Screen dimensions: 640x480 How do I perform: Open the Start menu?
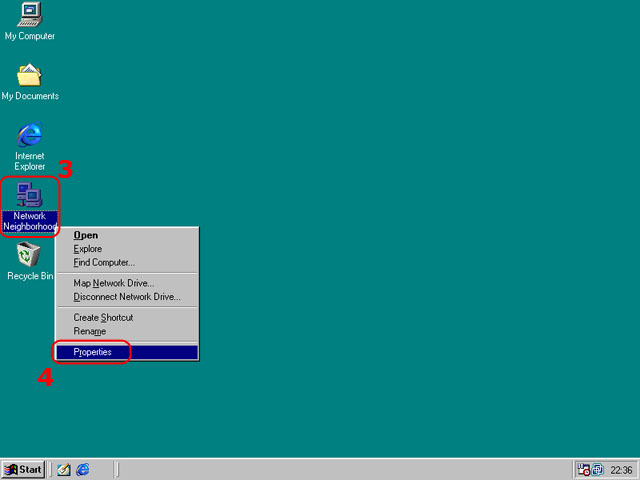[x=23, y=469]
